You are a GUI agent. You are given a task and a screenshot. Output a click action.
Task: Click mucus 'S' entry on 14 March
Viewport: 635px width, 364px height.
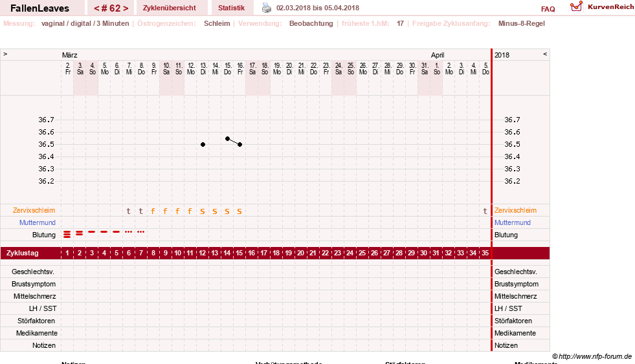click(215, 211)
